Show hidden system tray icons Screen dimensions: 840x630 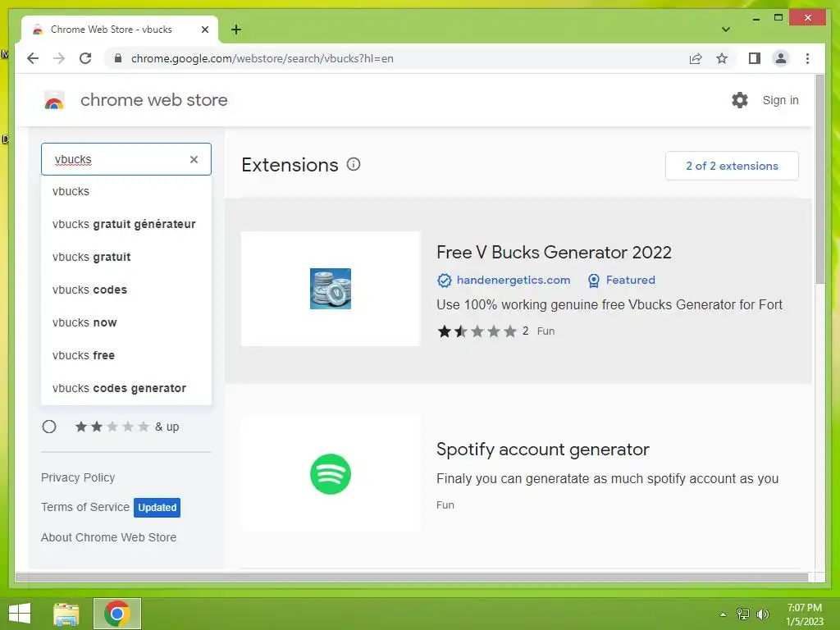724,614
